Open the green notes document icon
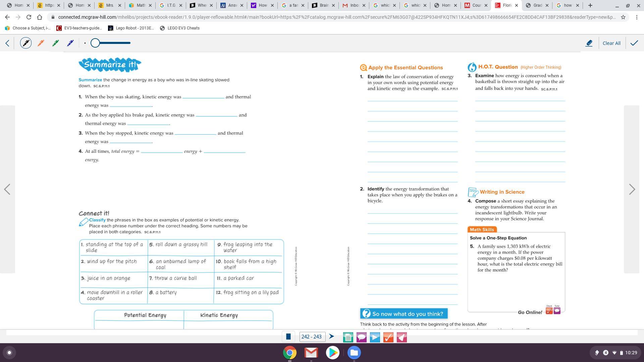The width and height of the screenshot is (644, 362). pyautogui.click(x=348, y=337)
